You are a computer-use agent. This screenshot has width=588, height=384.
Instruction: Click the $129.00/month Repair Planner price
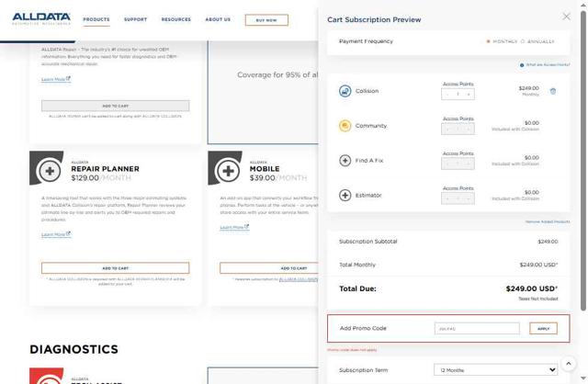click(101, 177)
